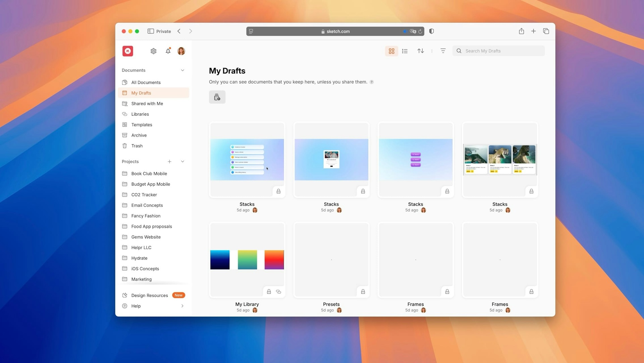This screenshot has width=644, height=363.
Task: Click the lock badge on the first Stacks draft
Action: 278,191
